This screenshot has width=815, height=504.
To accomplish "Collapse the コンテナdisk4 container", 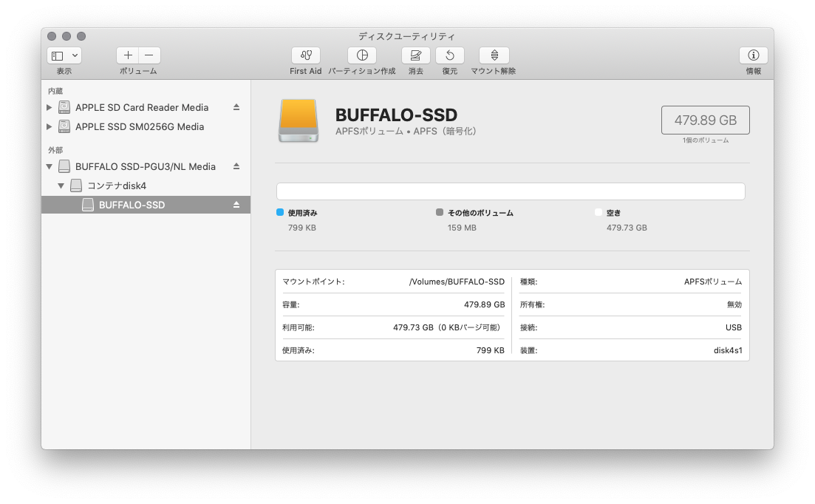I will [x=61, y=185].
